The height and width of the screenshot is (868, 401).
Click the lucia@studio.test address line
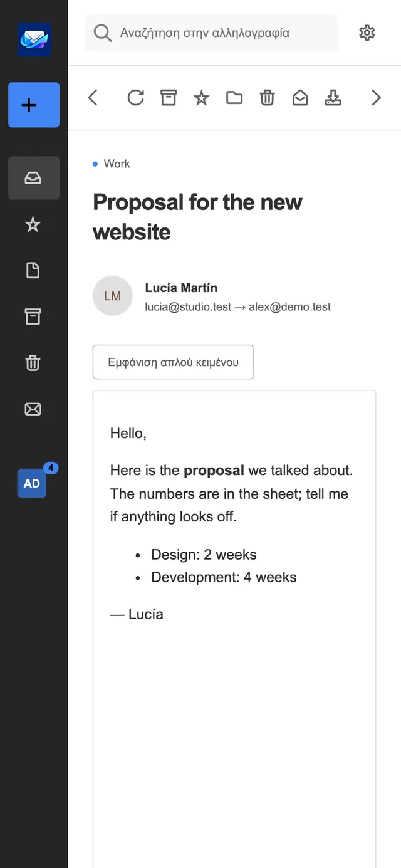[238, 307]
